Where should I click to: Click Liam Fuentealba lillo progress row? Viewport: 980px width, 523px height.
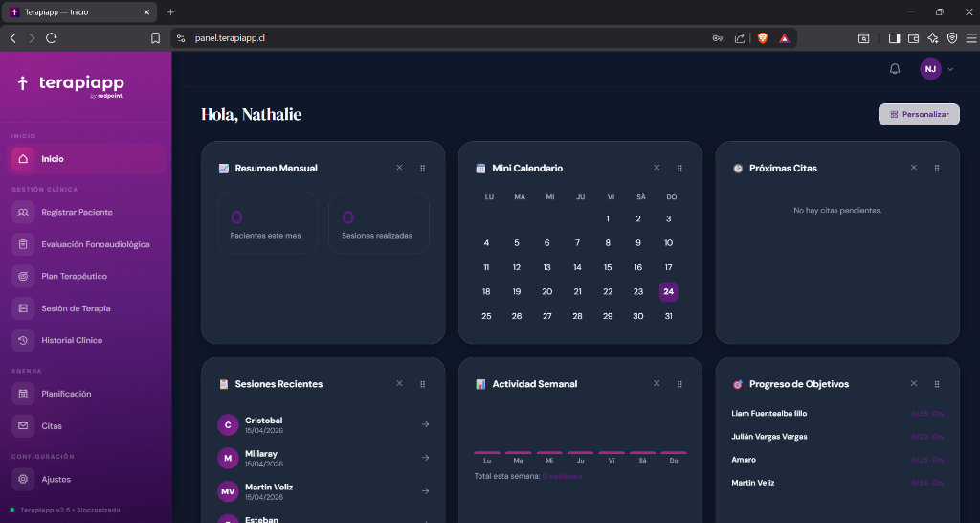tap(837, 414)
